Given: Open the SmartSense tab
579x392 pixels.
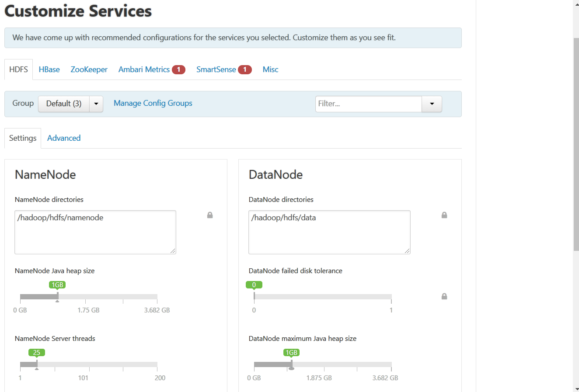Looking at the screenshot, I should (x=216, y=69).
